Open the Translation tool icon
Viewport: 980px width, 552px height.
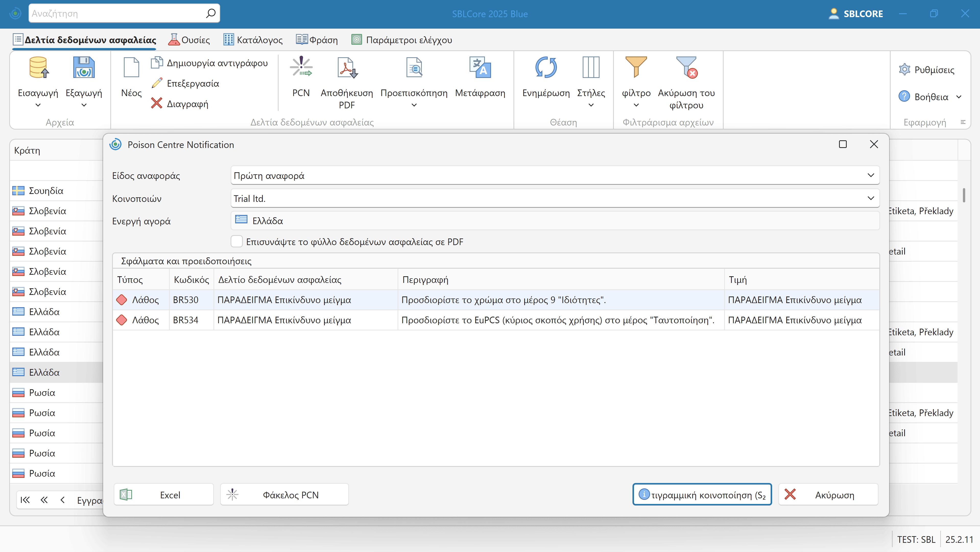click(480, 67)
